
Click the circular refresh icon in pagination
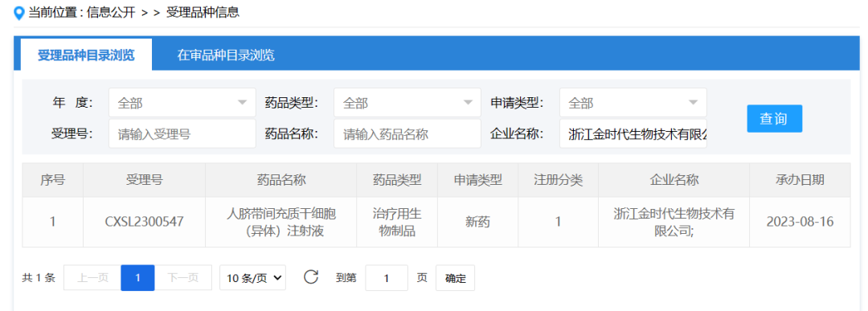(x=311, y=276)
